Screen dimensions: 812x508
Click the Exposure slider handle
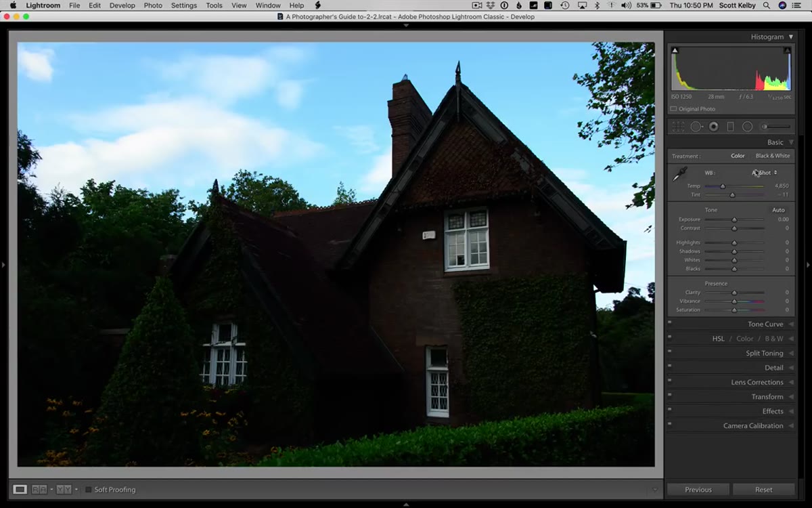[x=734, y=219]
